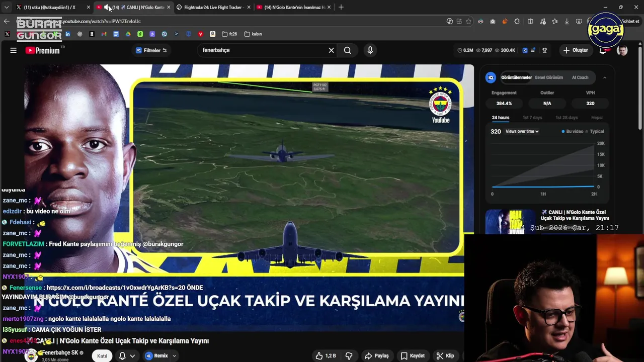Open YouTube notifications bell
644x362 pixels.
pos(603,51)
